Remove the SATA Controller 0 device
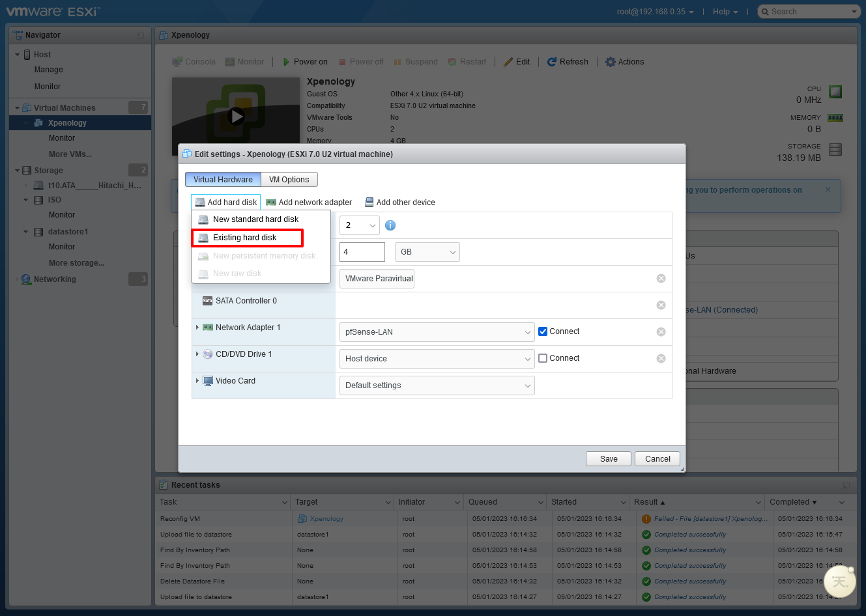This screenshot has height=616, width=866. pos(661,305)
